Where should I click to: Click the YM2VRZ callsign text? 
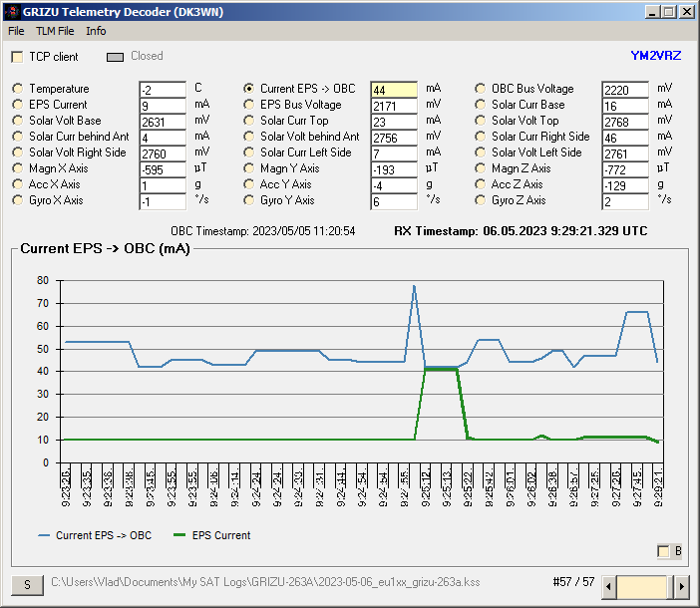[x=656, y=56]
